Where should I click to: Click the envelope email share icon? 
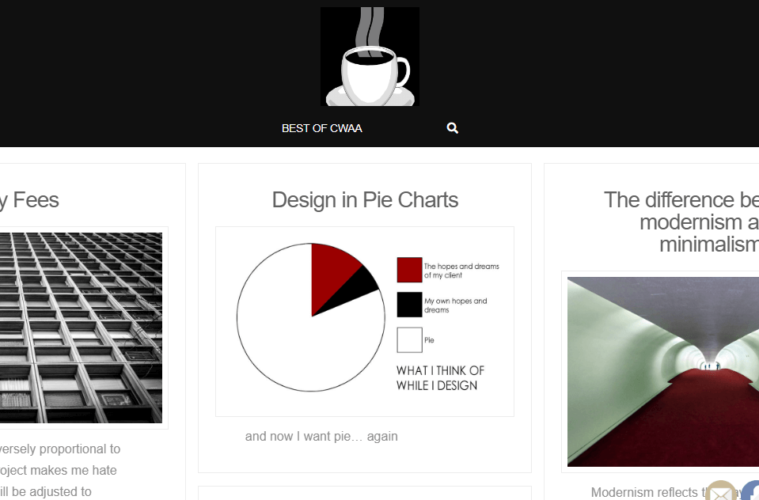click(x=721, y=492)
